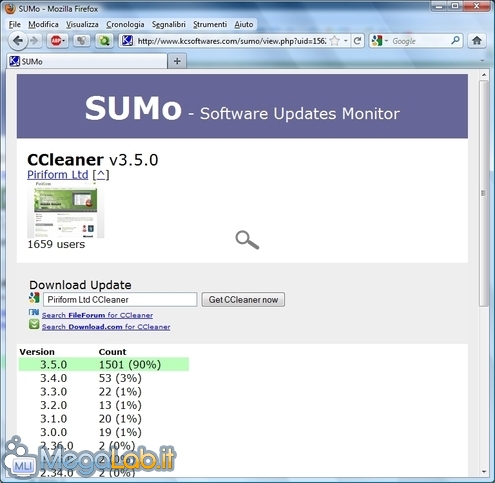Click the site favicon in the address bar

point(127,41)
